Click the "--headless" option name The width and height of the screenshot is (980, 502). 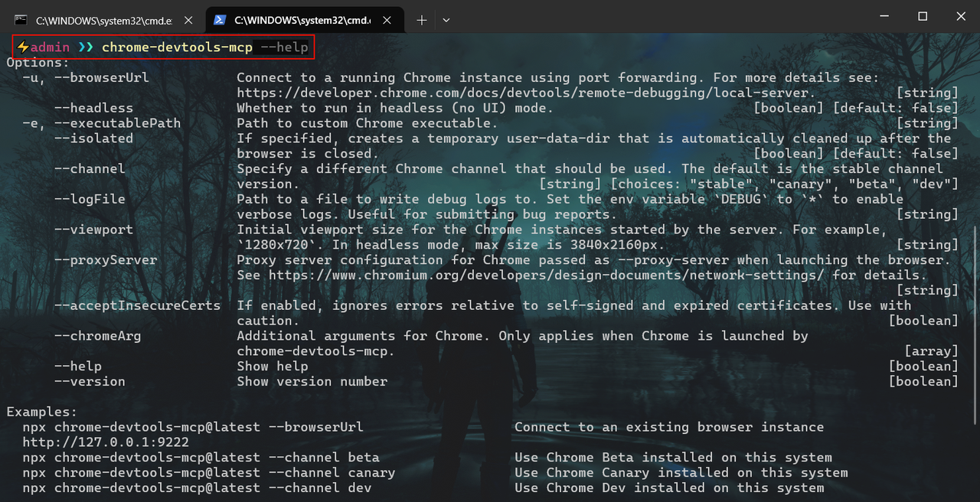(93, 108)
